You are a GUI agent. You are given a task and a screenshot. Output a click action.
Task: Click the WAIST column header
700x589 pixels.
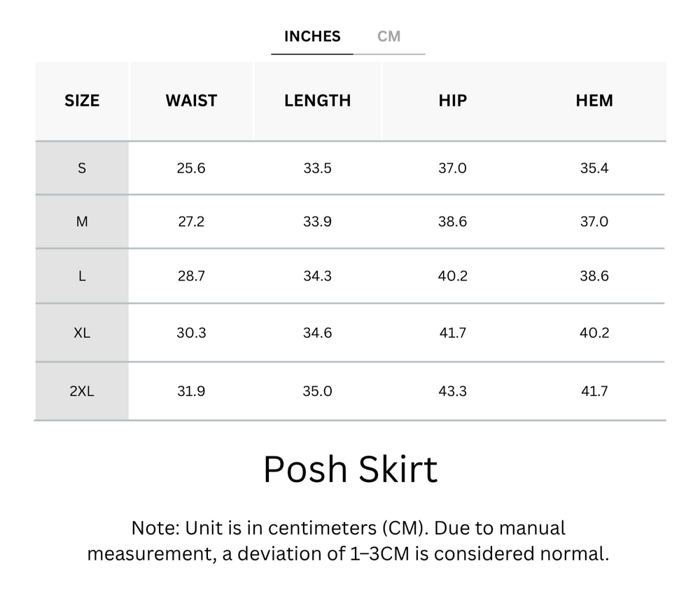pyautogui.click(x=191, y=101)
